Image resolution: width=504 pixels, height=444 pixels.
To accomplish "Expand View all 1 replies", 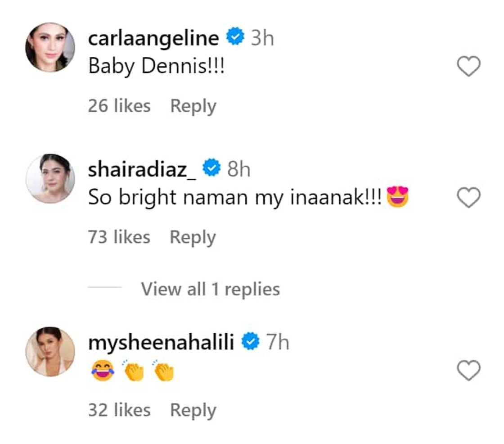I will [210, 289].
